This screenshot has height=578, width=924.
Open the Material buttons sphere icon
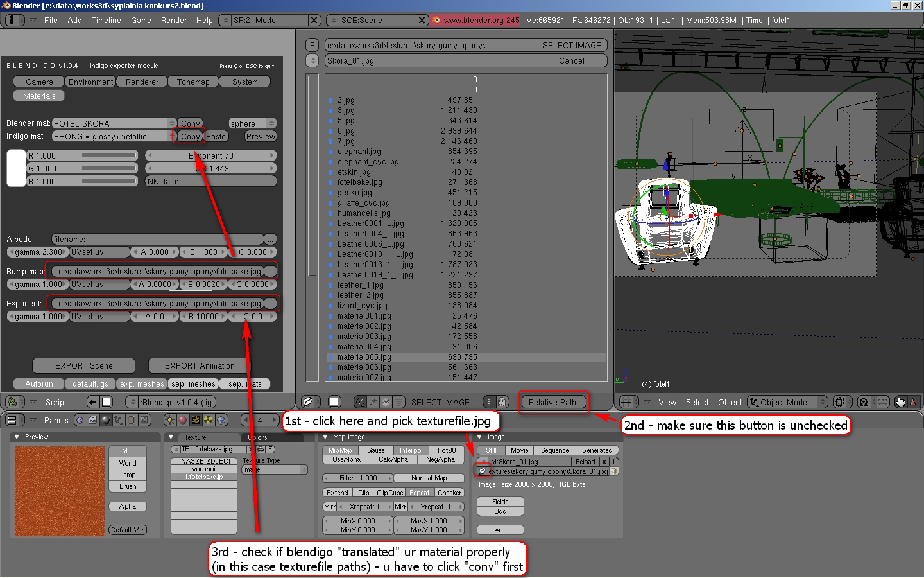pyautogui.click(x=183, y=420)
